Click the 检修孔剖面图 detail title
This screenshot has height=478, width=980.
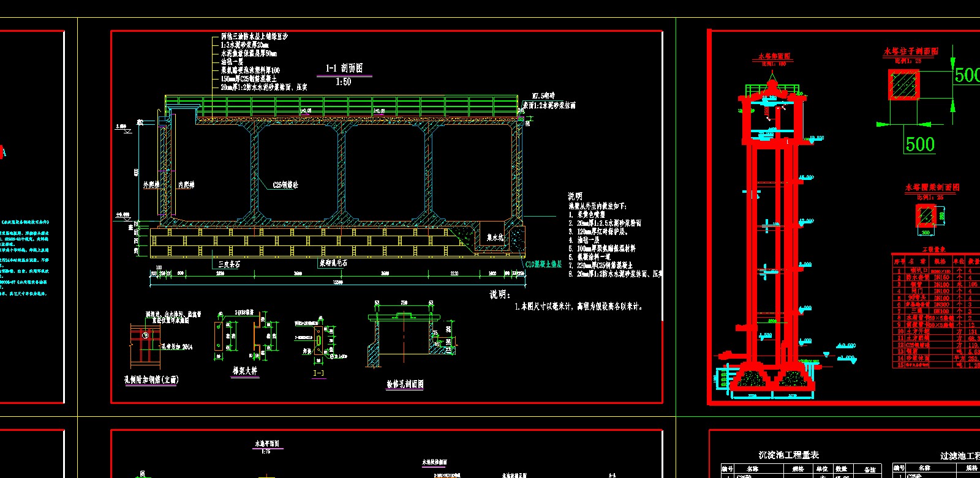[405, 384]
